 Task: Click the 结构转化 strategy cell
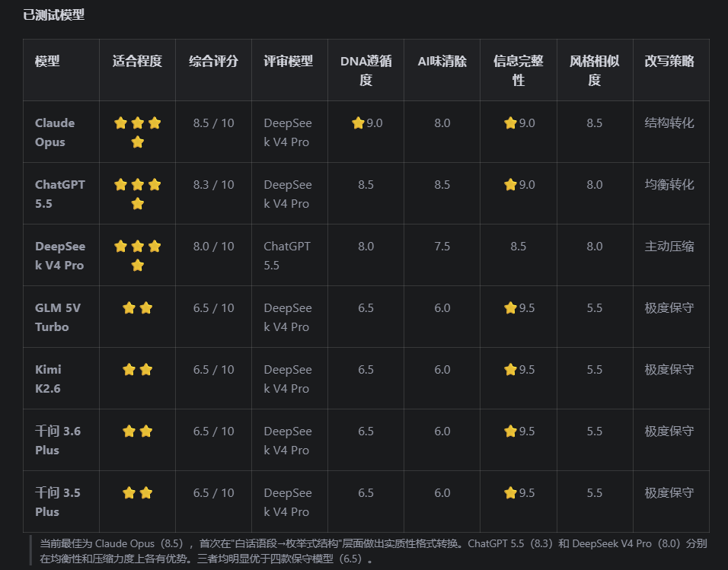point(669,123)
